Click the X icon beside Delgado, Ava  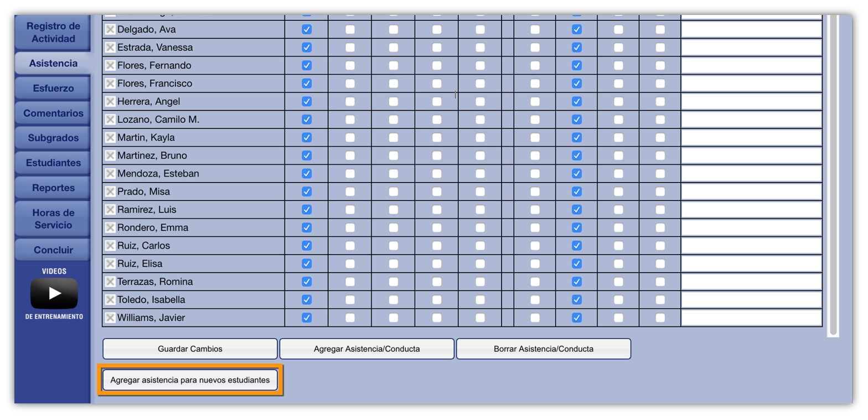coord(110,29)
